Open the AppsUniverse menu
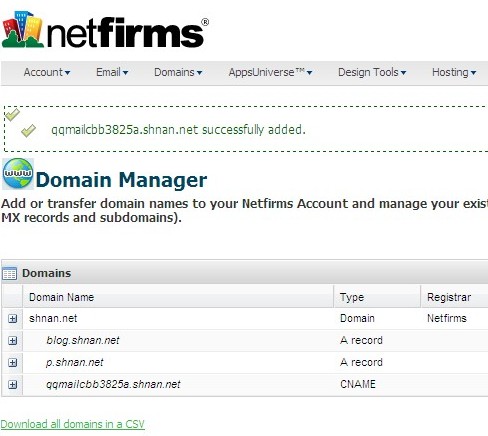This screenshot has width=488, height=436. (270, 72)
